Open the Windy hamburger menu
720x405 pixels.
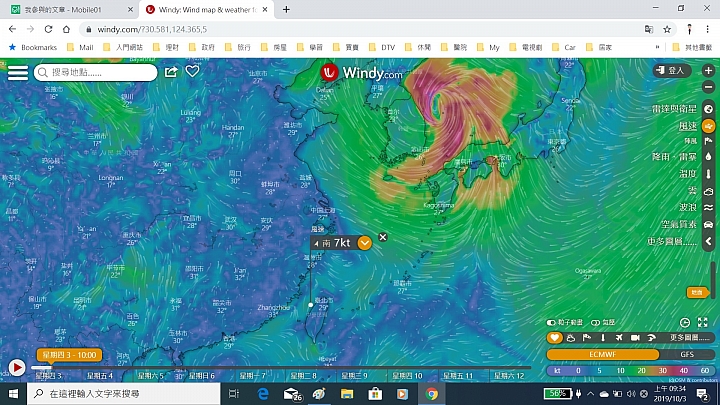click(x=17, y=73)
